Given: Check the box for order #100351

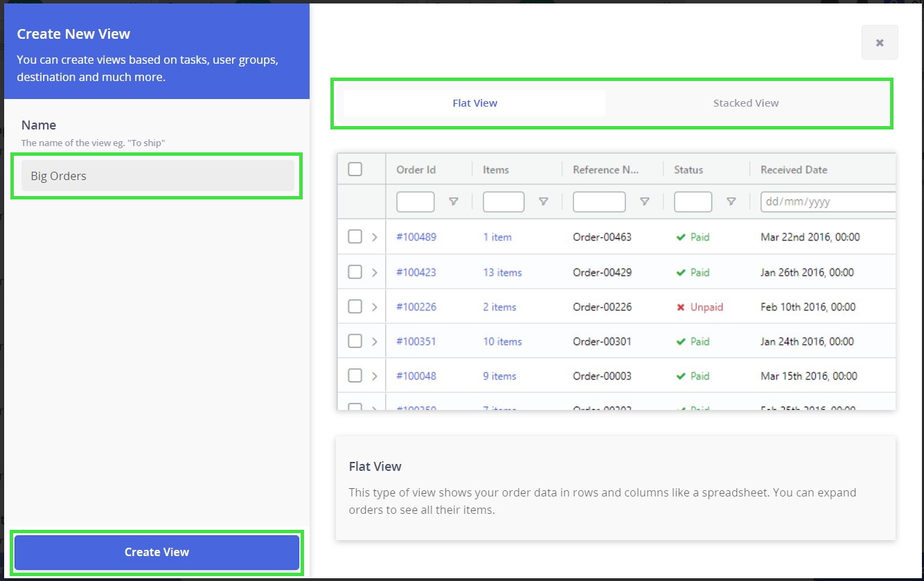Looking at the screenshot, I should coord(355,341).
